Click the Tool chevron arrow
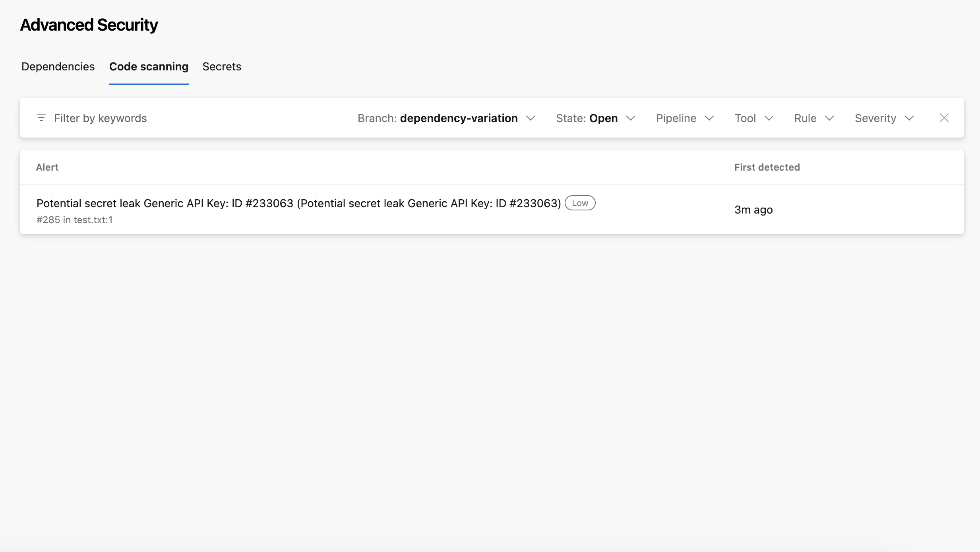Screen dimensions: 980x552 [769, 118]
